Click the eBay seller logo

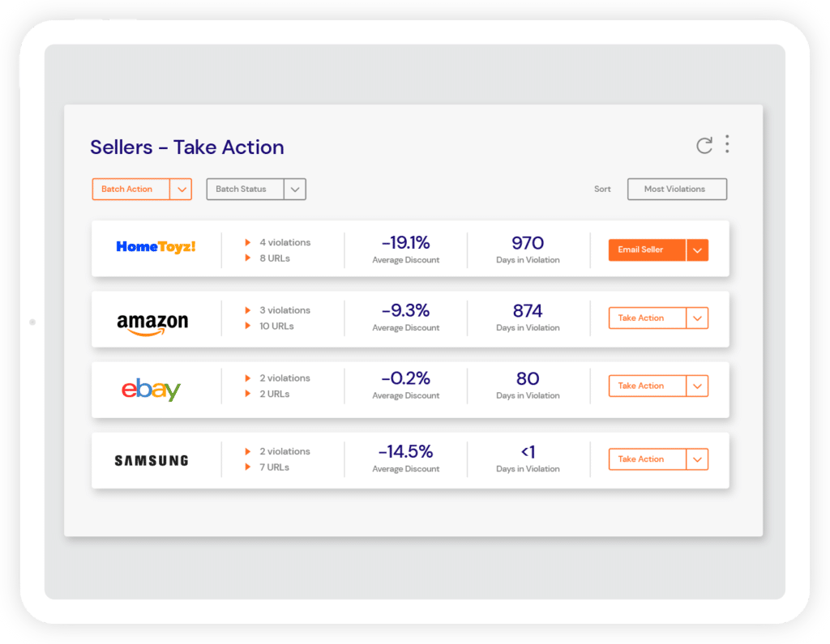coord(151,390)
